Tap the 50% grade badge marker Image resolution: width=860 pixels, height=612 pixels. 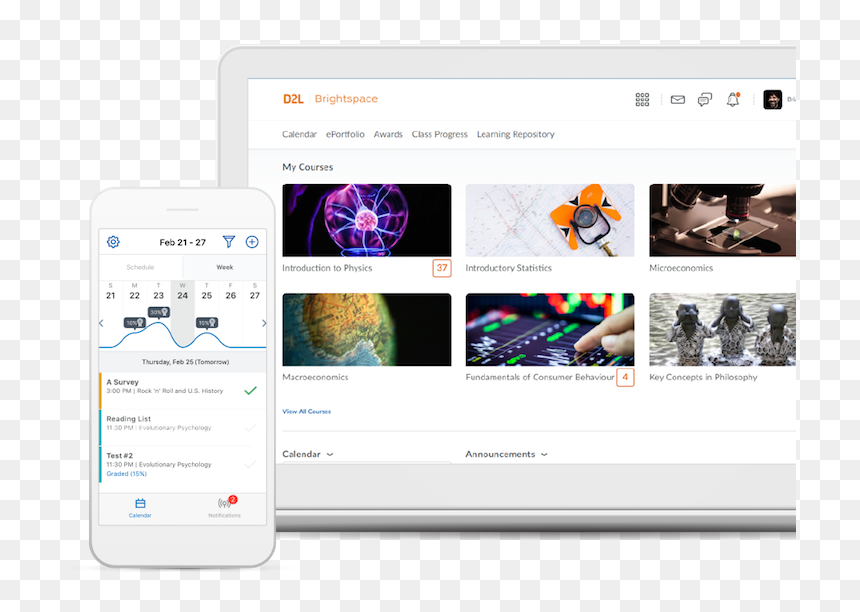pyautogui.click(x=159, y=312)
